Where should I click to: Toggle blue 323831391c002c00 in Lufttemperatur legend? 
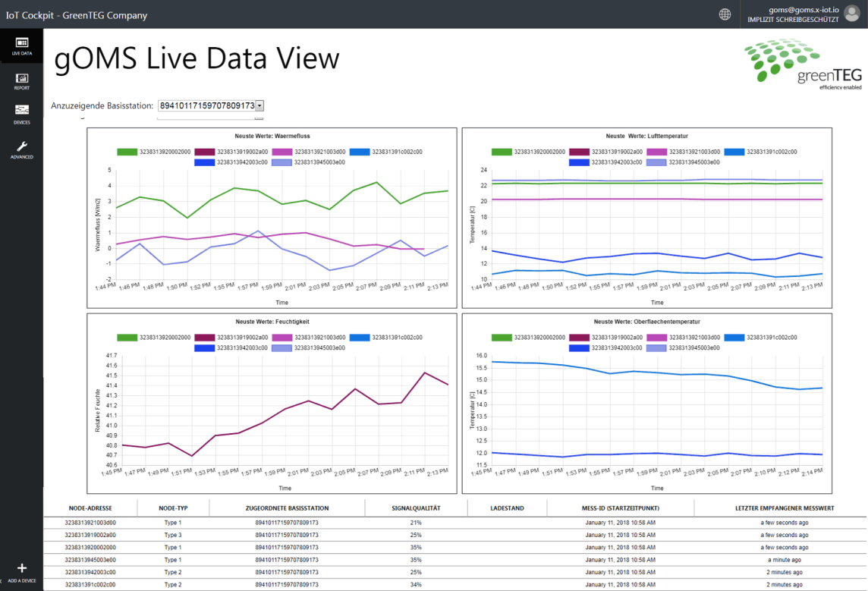pos(760,152)
